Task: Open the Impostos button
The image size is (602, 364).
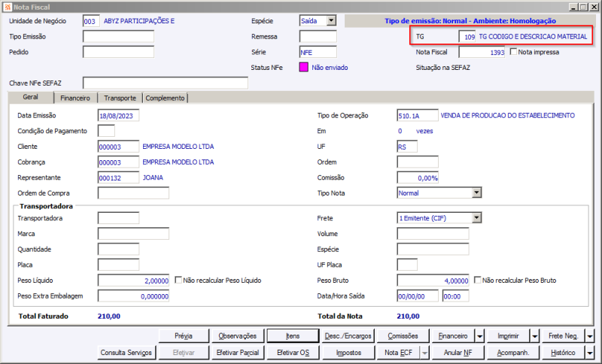Action: (x=348, y=353)
